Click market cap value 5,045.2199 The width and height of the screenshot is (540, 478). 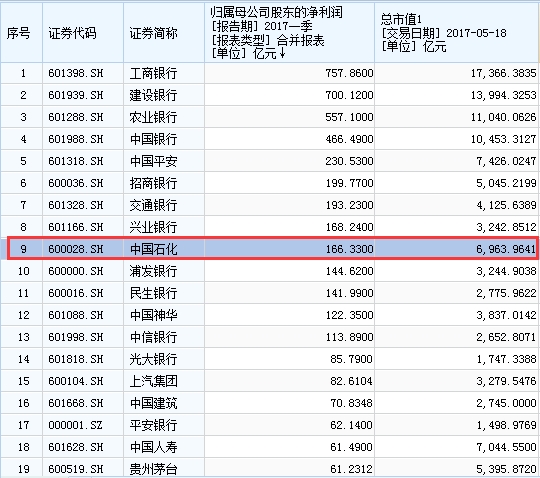[506, 183]
